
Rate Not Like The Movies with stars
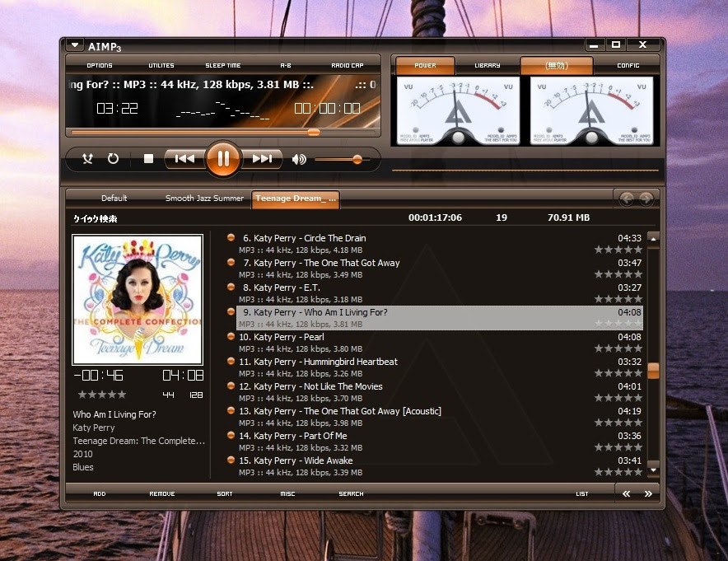[618, 398]
